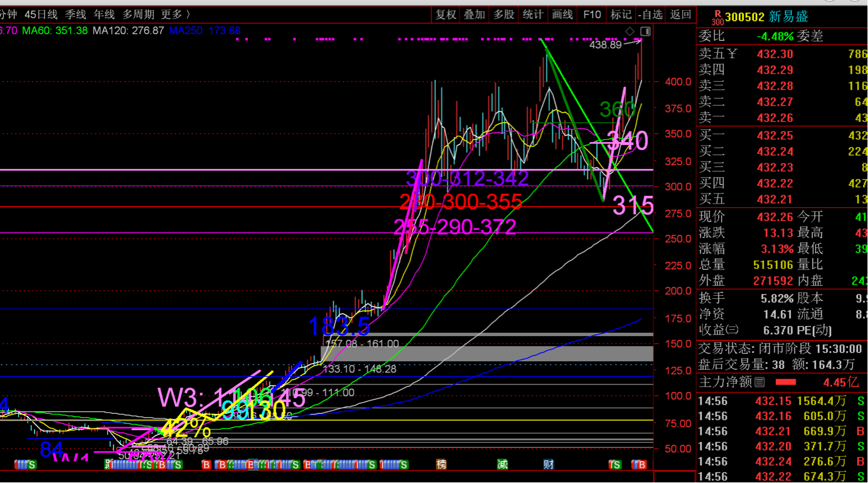Viewport: 868px width, 483px height.
Task: Select the 买二 432.24 order row
Action: (783, 151)
